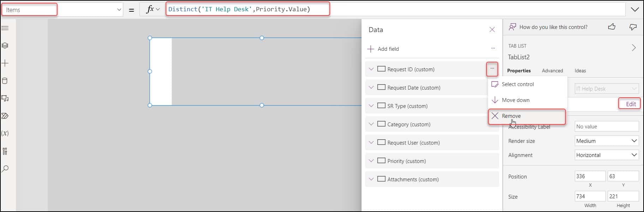Screen dimensions: 644x212
Task: Click the Request Date (custom) label
Action: 414,87
